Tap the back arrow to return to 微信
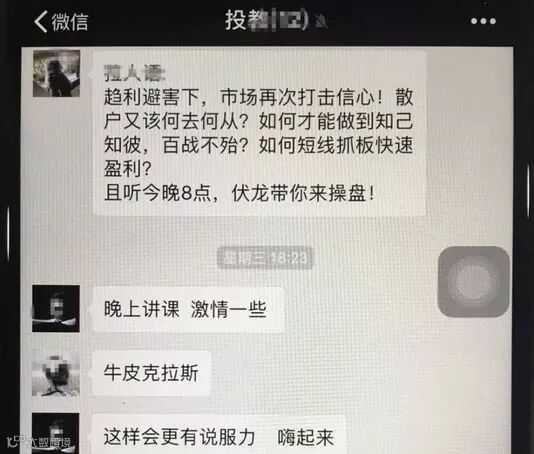The image size is (534, 454). (41, 21)
